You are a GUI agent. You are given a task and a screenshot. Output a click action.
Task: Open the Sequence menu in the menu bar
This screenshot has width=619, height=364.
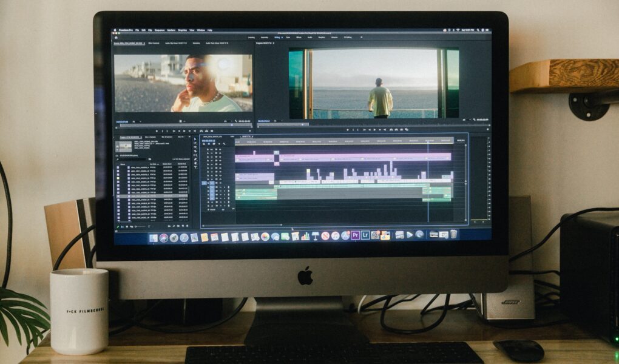pos(160,30)
